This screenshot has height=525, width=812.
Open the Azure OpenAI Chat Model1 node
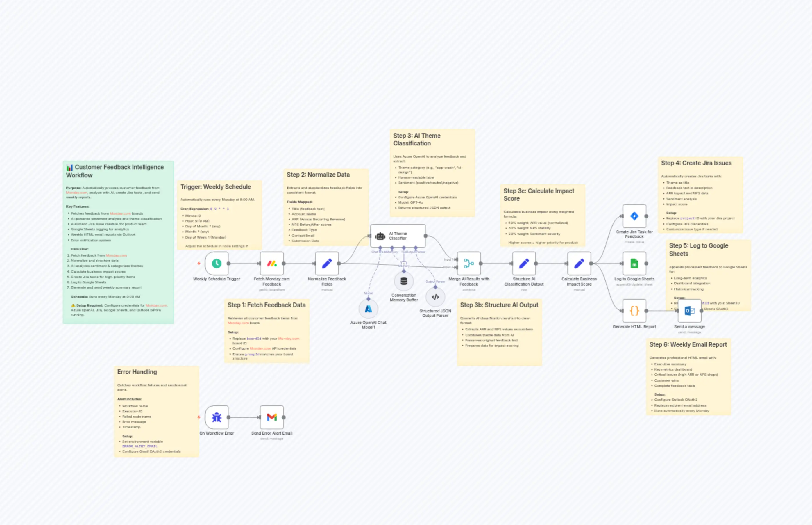368,309
